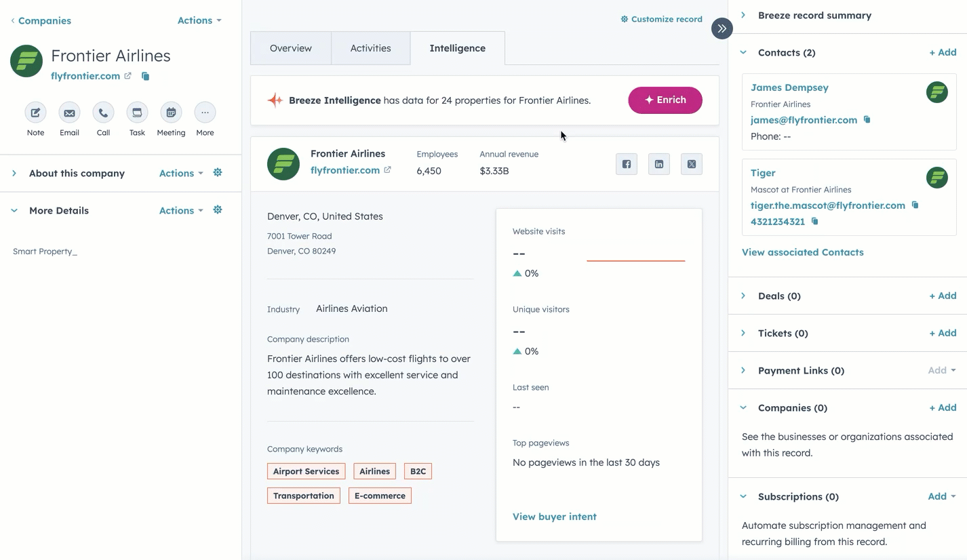Viewport: 967px width, 560px height.
Task: Click Tiger's phone number 4321234321
Action: pyautogui.click(x=778, y=222)
